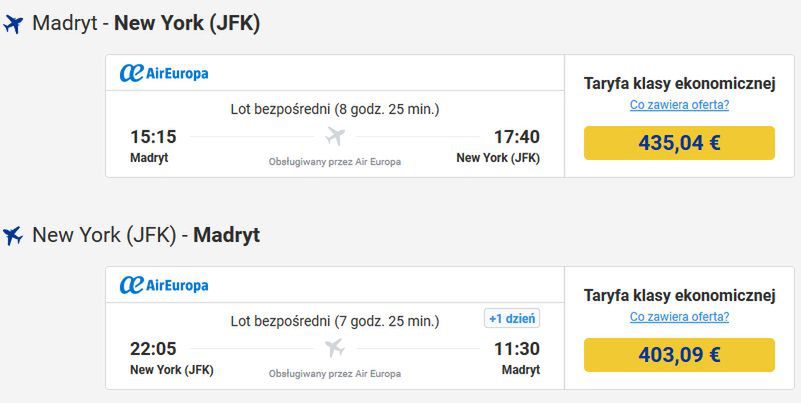Click the 11:30 arrival time in Madryt
Viewport: 801px width, 403px height.
pos(516,349)
